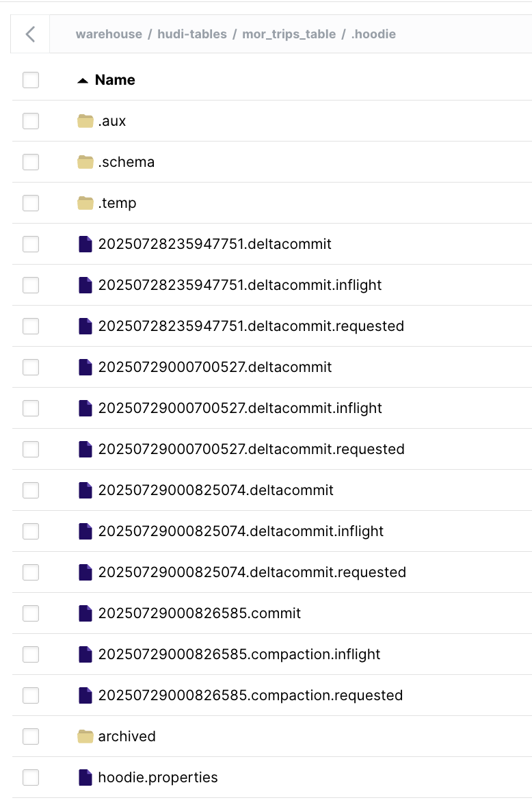Toggle the Name sort arrow
The height and width of the screenshot is (811, 532).
83,81
